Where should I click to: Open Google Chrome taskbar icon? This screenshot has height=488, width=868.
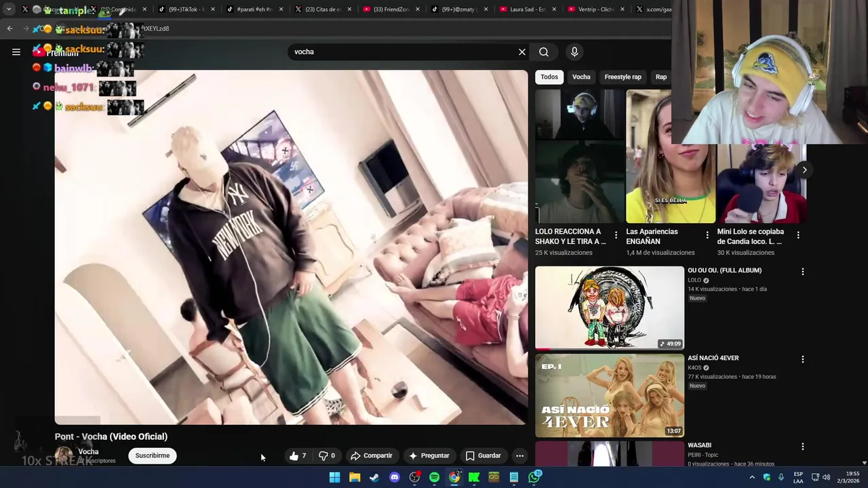pos(454,477)
